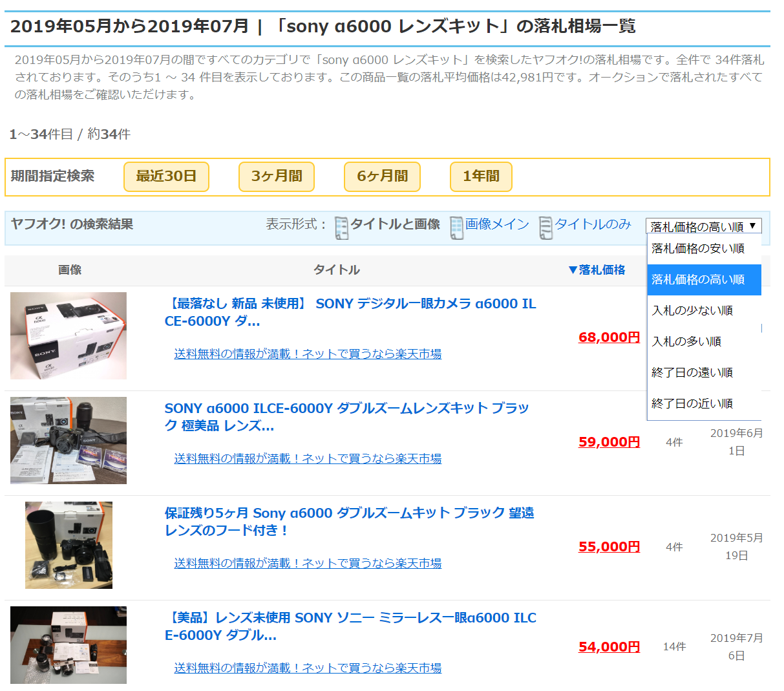Click bid count 4件 in 59,000円 row
The height and width of the screenshot is (691, 784).
pos(674,442)
